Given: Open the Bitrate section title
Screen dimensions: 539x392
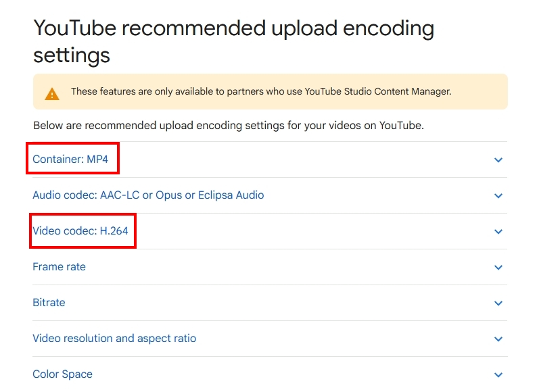Looking at the screenshot, I should point(49,303).
